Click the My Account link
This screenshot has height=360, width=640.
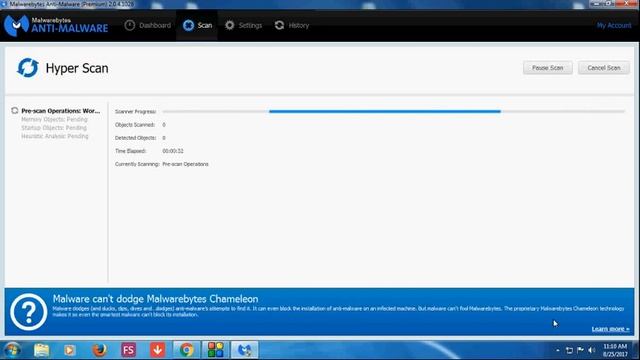613,25
